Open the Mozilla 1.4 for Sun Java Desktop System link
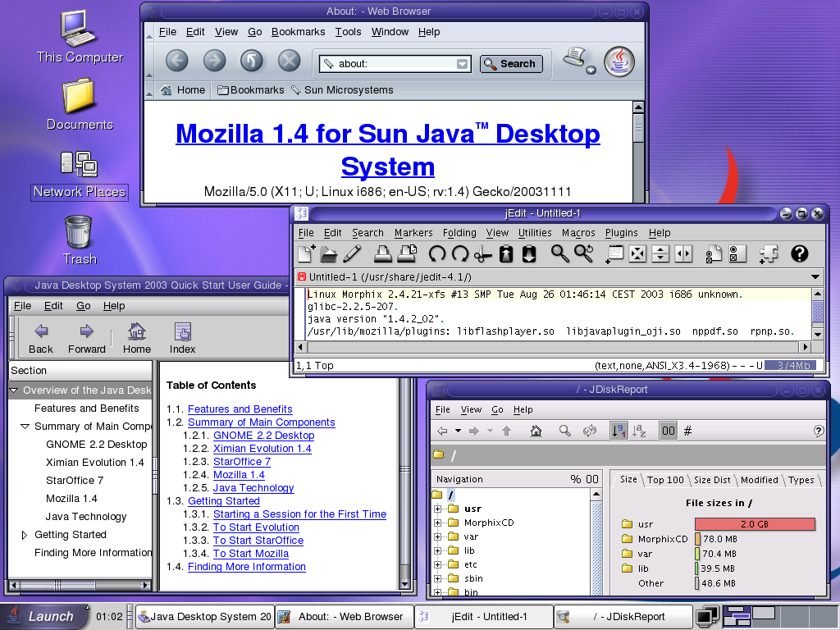 pyautogui.click(x=388, y=150)
